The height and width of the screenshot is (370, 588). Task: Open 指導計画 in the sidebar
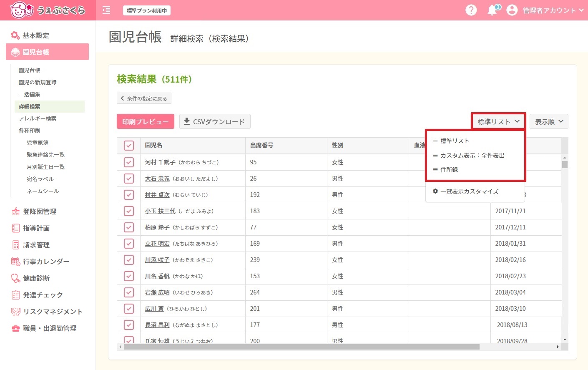point(36,228)
